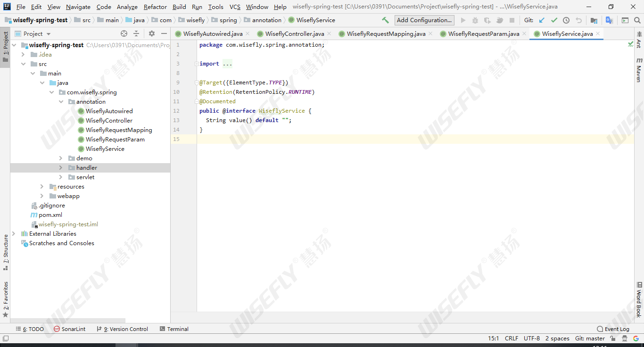Open the Terminal tool window
The image size is (644, 347).
tap(174, 329)
